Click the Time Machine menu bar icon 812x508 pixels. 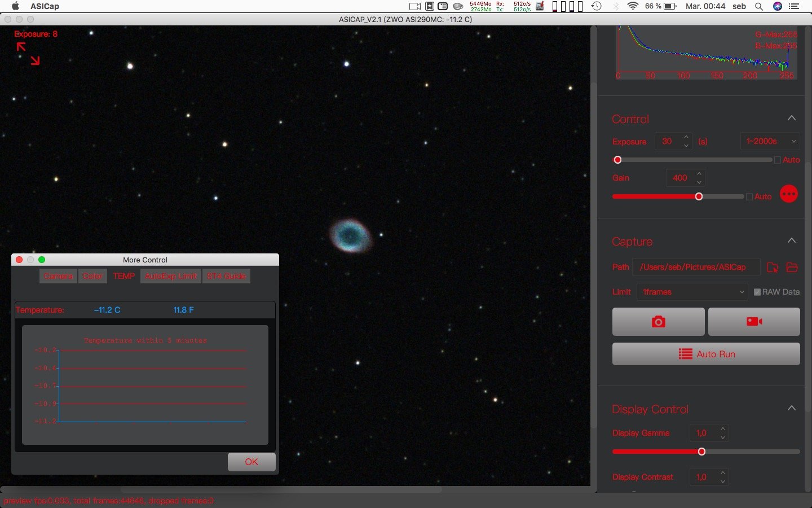click(x=596, y=6)
